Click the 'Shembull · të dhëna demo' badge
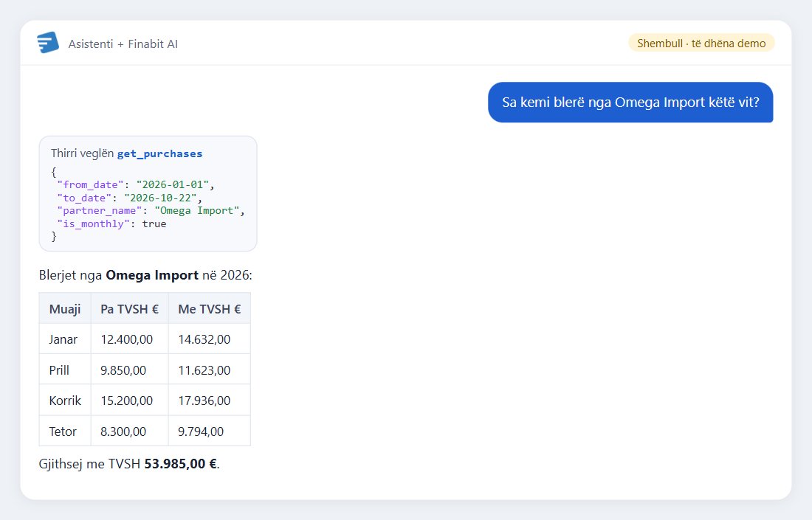The width and height of the screenshot is (812, 520). [x=701, y=44]
